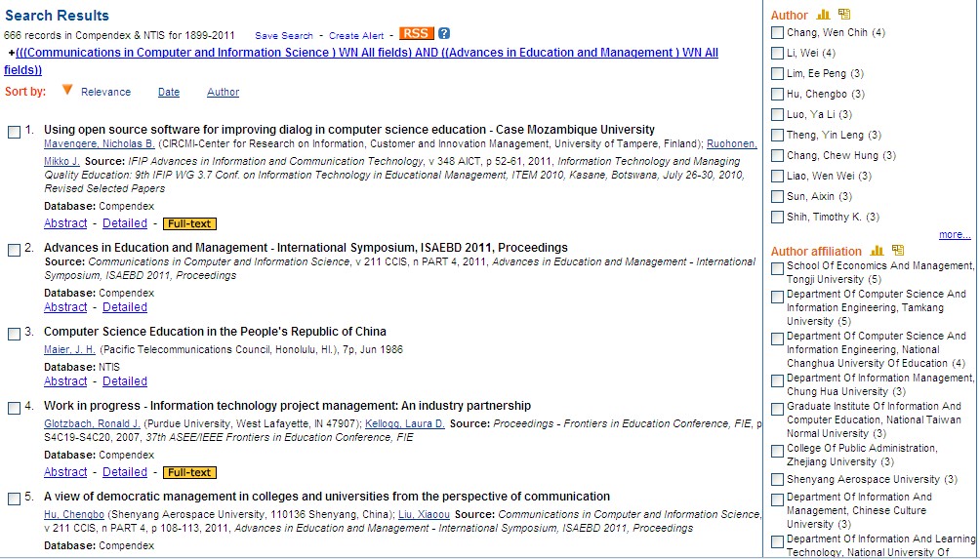Open Abstract for result 3

tap(65, 381)
